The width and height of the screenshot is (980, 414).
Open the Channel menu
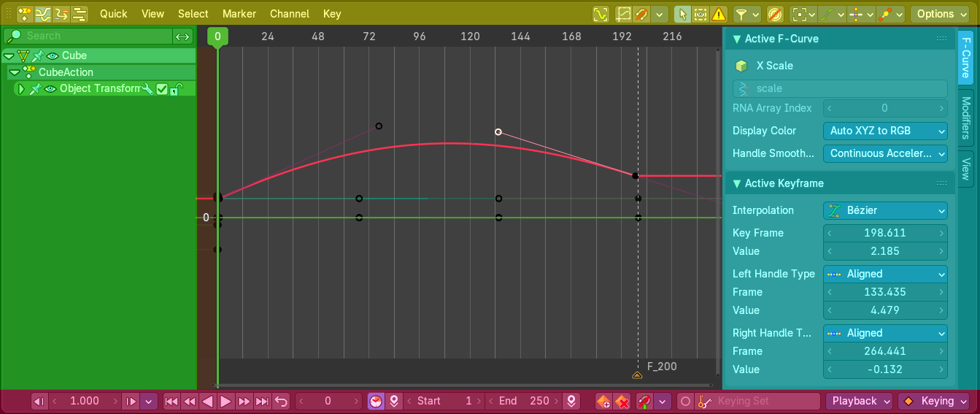[290, 14]
